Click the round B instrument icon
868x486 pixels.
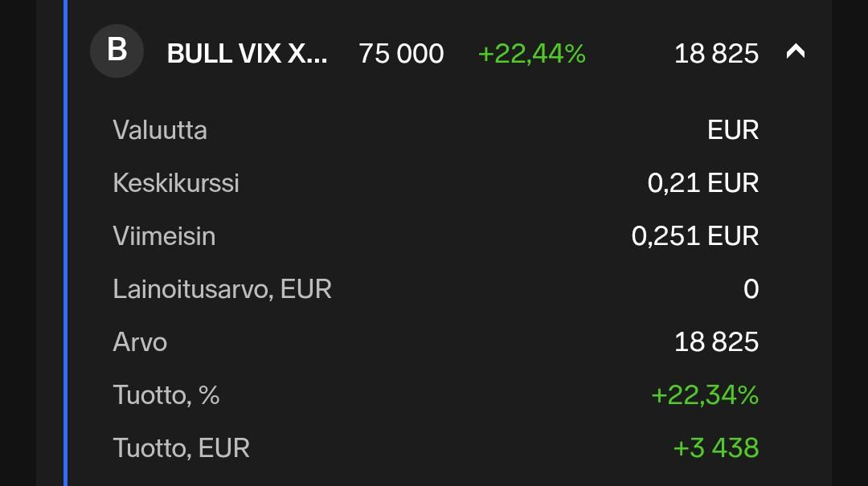coord(117,51)
